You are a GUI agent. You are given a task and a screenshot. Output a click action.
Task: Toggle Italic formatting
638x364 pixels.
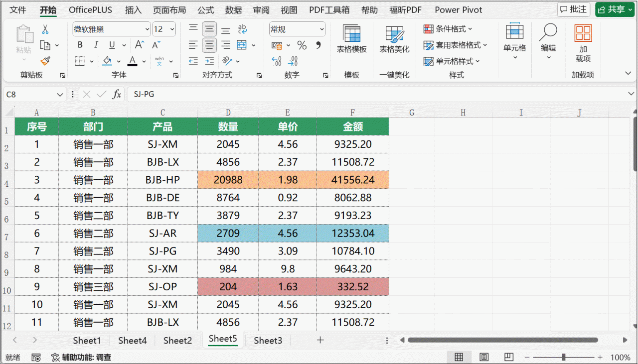click(x=96, y=45)
